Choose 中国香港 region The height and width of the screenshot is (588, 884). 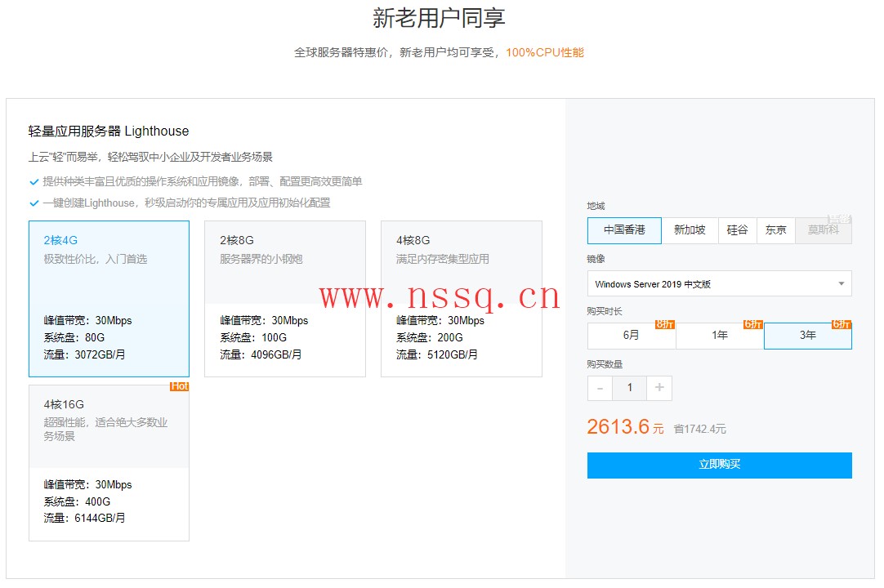[624, 230]
